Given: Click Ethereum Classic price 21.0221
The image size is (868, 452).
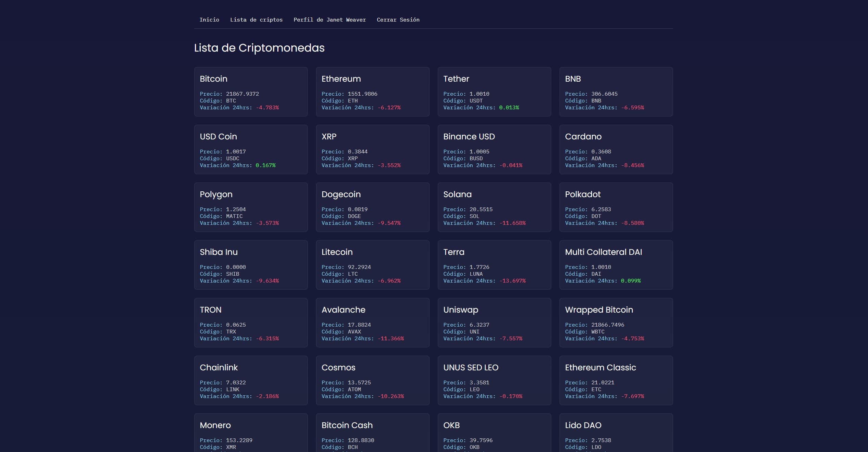Looking at the screenshot, I should 603,383.
